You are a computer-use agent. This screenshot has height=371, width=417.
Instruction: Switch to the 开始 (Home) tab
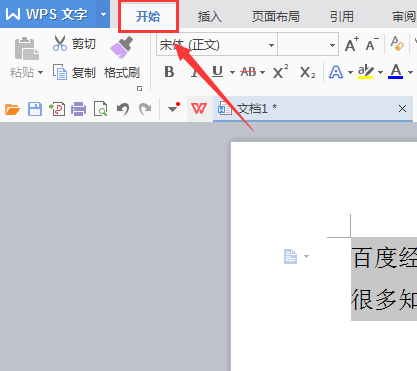148,16
